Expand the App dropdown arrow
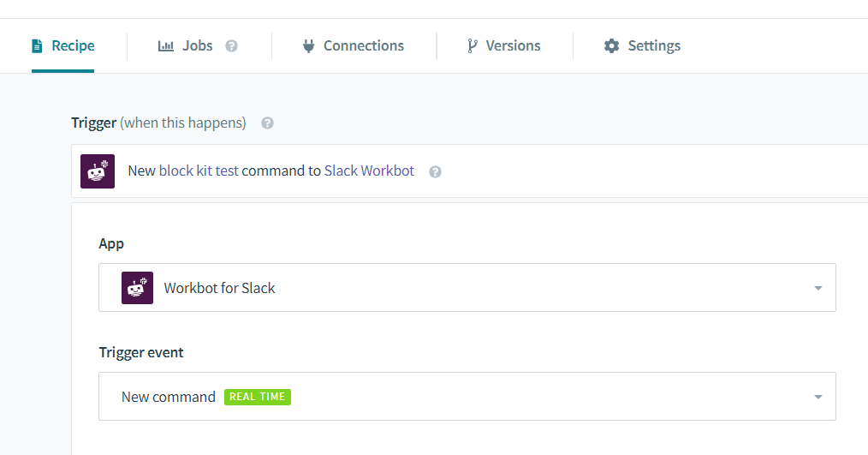868x455 pixels. coord(818,288)
